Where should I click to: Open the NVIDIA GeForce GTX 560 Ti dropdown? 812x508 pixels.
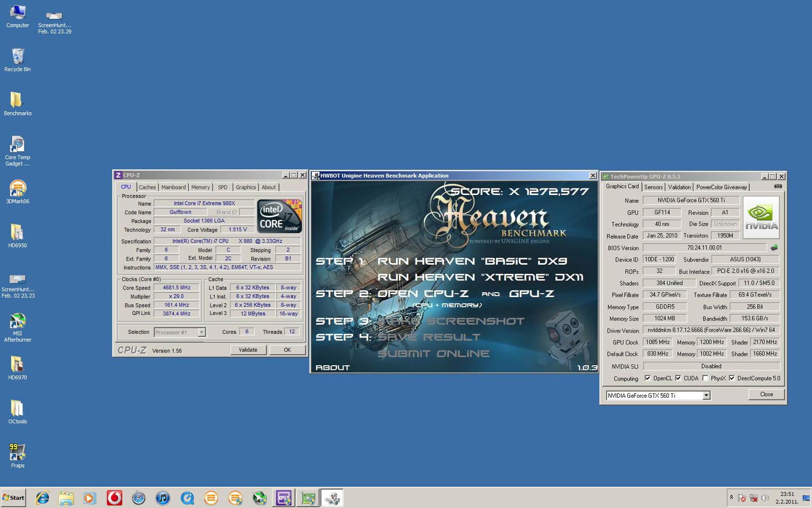706,395
